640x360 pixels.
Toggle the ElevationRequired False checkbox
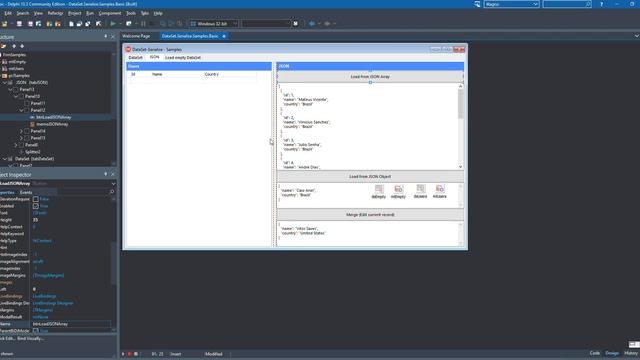click(x=36, y=199)
